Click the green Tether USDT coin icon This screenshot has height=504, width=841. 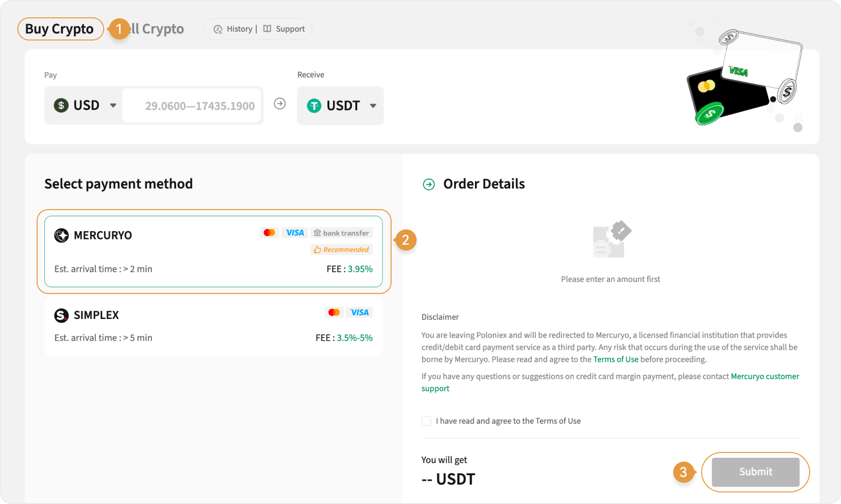point(314,106)
